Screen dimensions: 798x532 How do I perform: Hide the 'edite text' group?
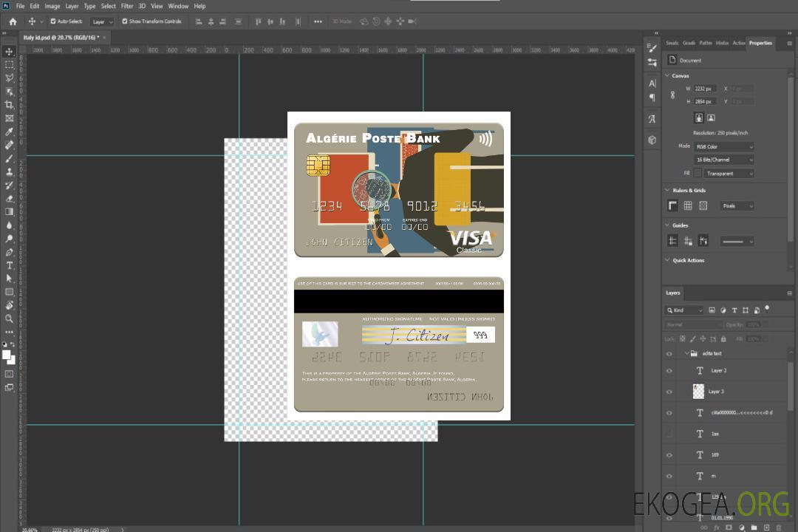click(669, 354)
